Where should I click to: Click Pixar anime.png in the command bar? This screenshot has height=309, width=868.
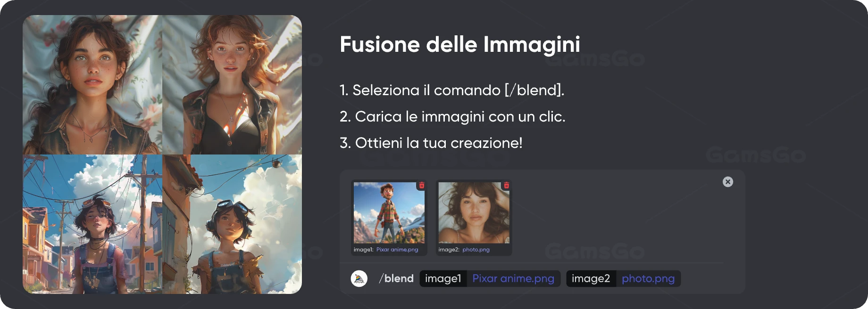tap(513, 278)
